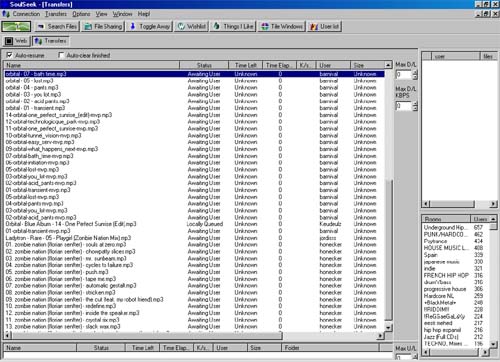
Task: Sort transfers by the Status column header
Action: tap(204, 65)
